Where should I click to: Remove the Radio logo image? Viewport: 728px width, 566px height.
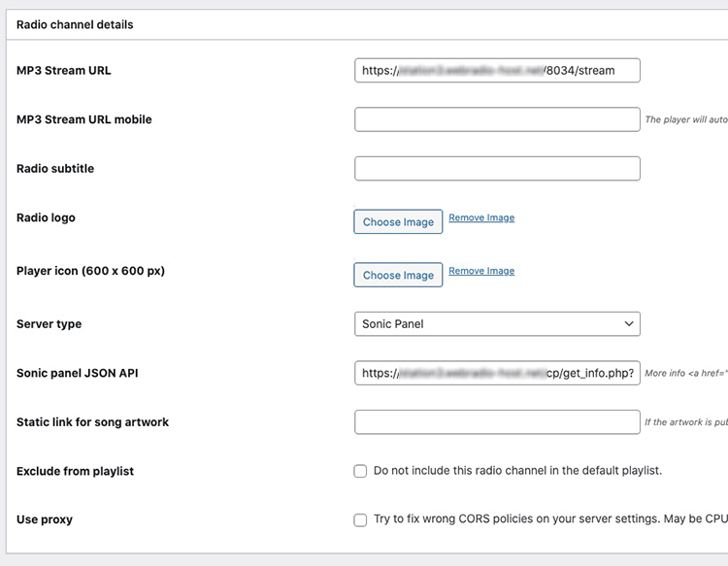tap(481, 217)
